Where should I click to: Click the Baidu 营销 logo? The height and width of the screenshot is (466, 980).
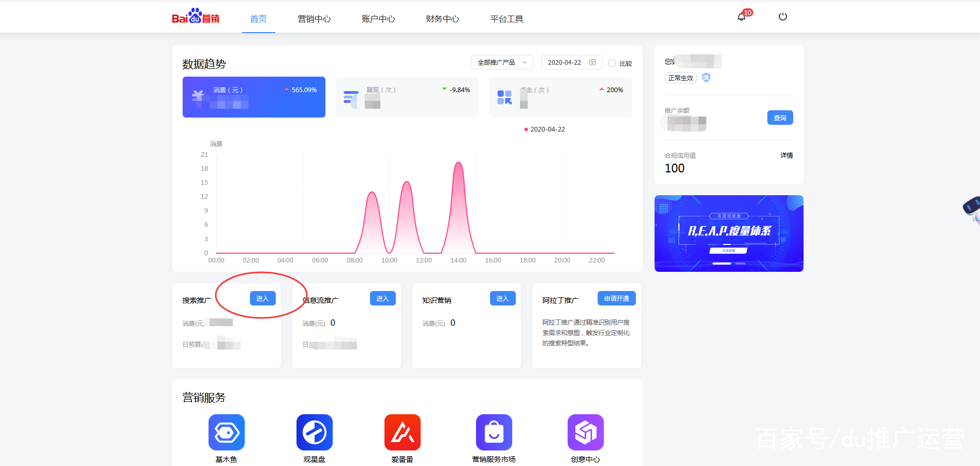click(x=195, y=17)
